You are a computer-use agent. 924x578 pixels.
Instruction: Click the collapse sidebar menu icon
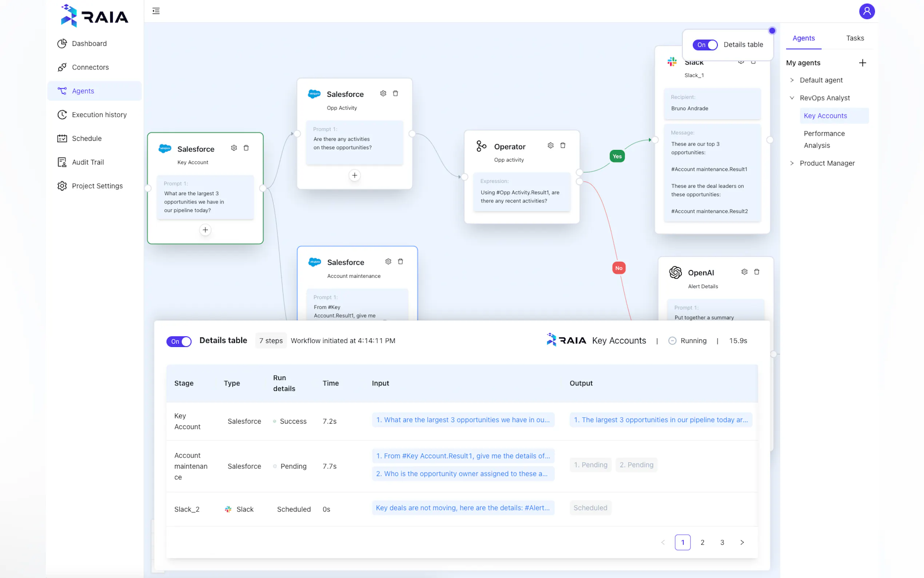(156, 11)
